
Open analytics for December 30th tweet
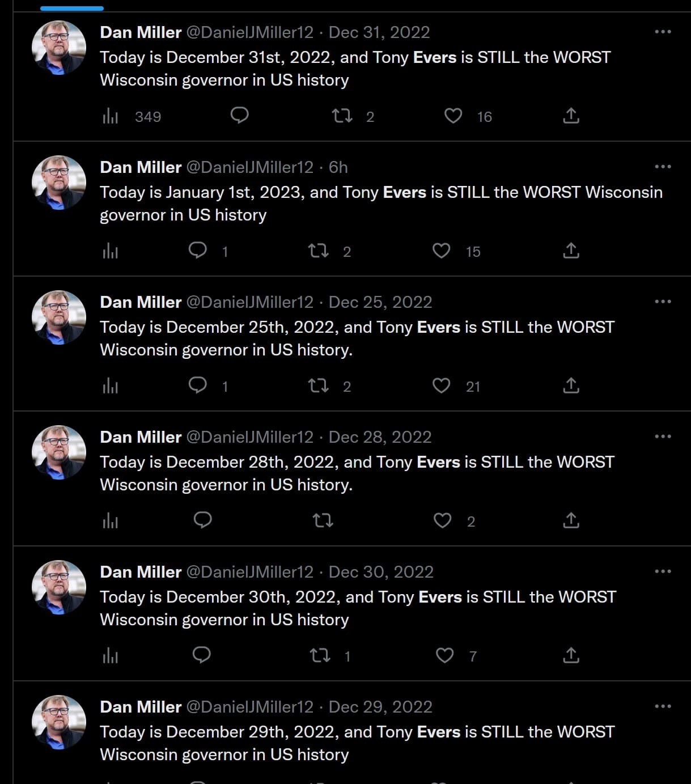click(111, 656)
